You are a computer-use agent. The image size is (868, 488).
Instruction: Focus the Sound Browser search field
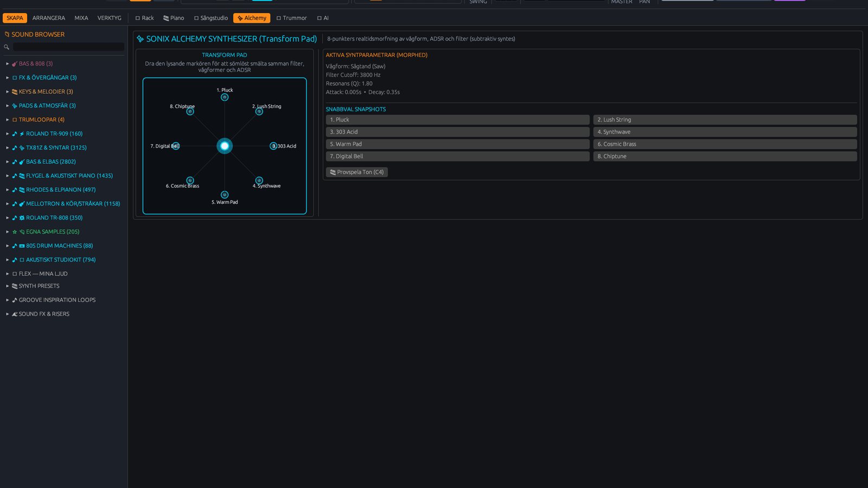click(x=68, y=47)
